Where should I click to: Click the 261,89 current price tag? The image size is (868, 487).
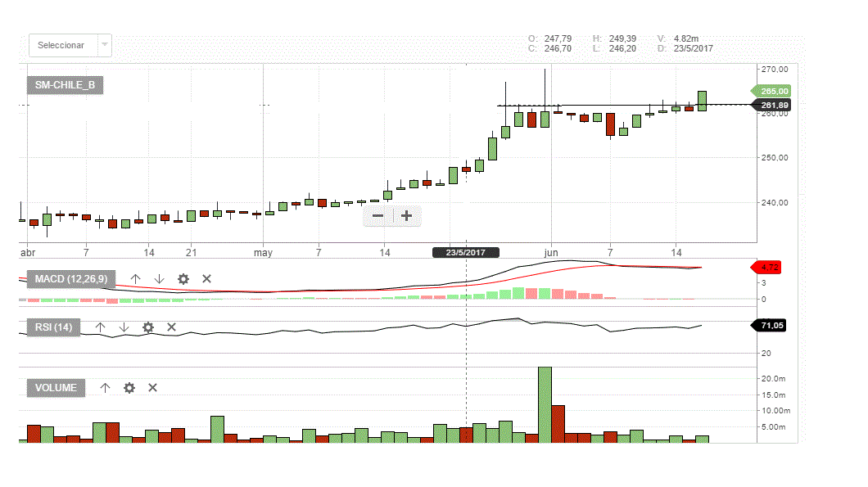[x=770, y=105]
